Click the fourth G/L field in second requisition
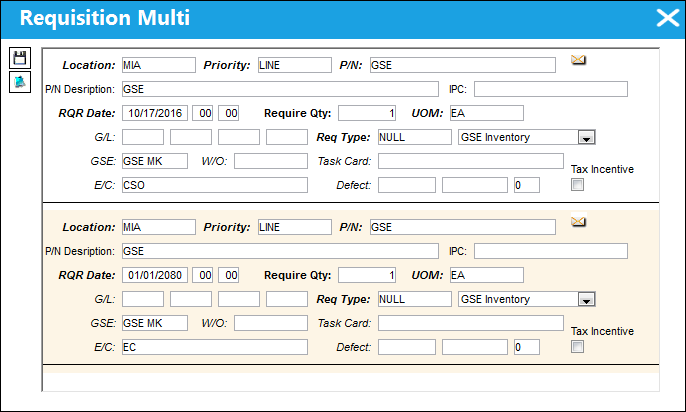686x412 pixels. pos(287,300)
